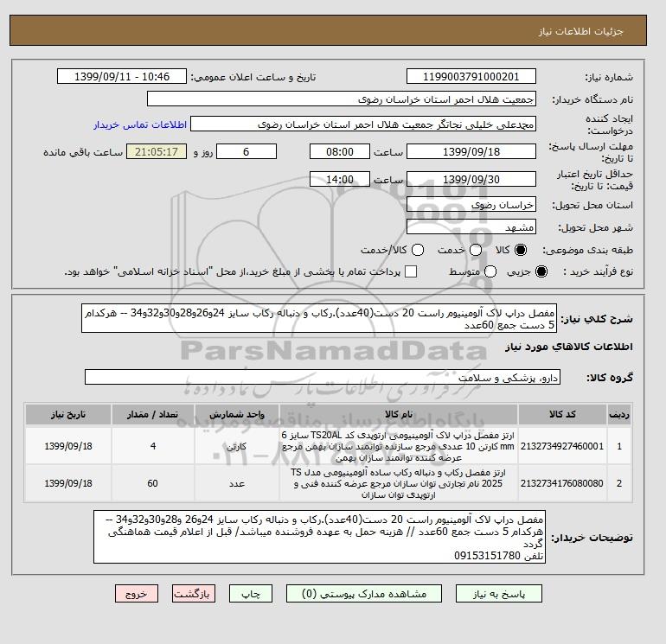Click product code 2132734176080080
The height and width of the screenshot is (644, 666).
point(562,483)
